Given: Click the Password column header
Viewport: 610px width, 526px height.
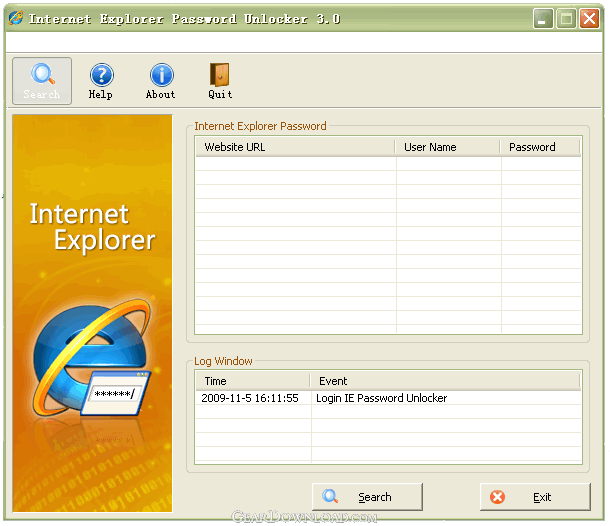Looking at the screenshot, I should (540, 147).
